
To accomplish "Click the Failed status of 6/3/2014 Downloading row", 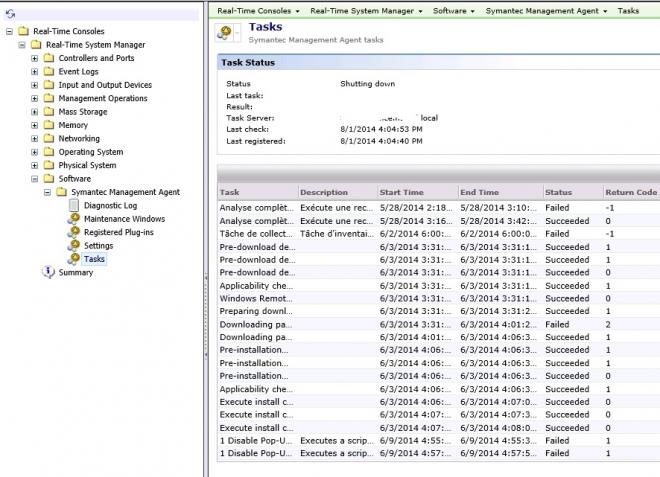I will click(557, 325).
